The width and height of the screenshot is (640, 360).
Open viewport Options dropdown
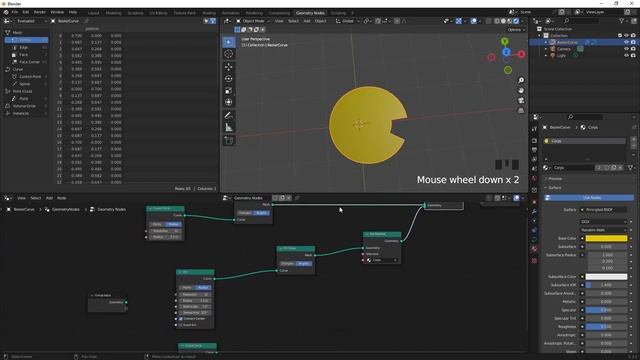click(x=516, y=30)
